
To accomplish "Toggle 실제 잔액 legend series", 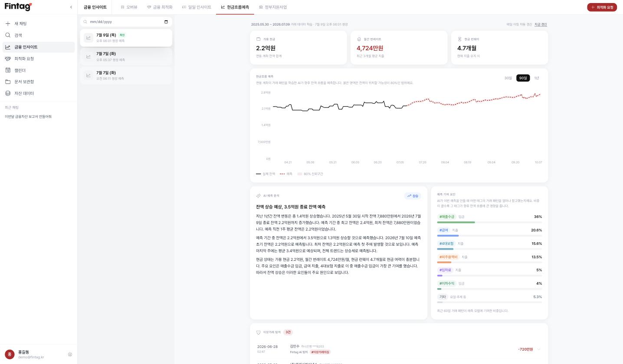I will (x=266, y=174).
